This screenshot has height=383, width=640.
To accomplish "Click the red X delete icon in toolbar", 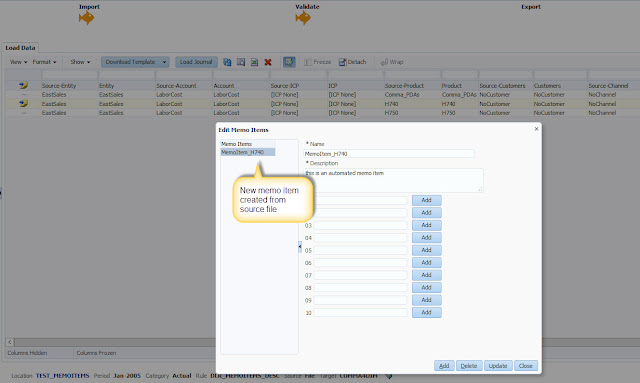I will click(268, 62).
